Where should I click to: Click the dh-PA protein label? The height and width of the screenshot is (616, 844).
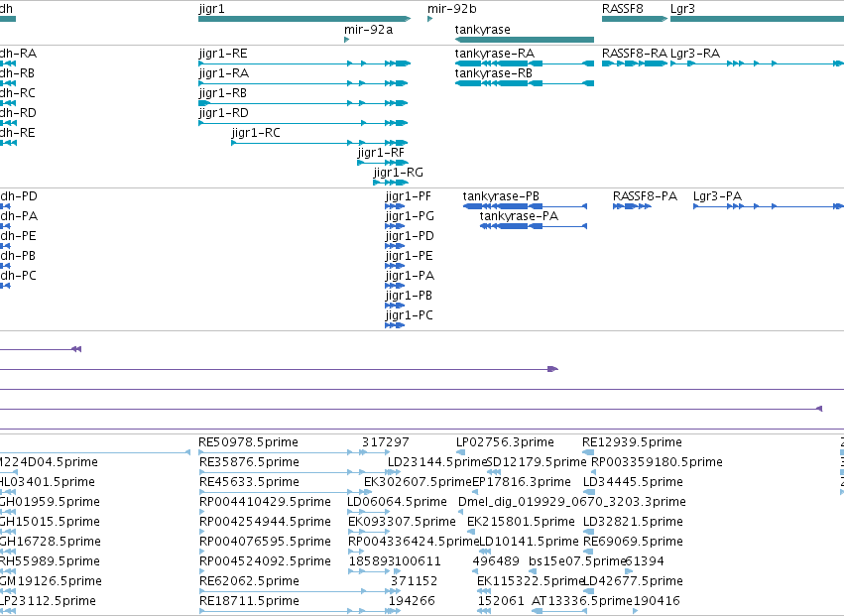pos(19,216)
